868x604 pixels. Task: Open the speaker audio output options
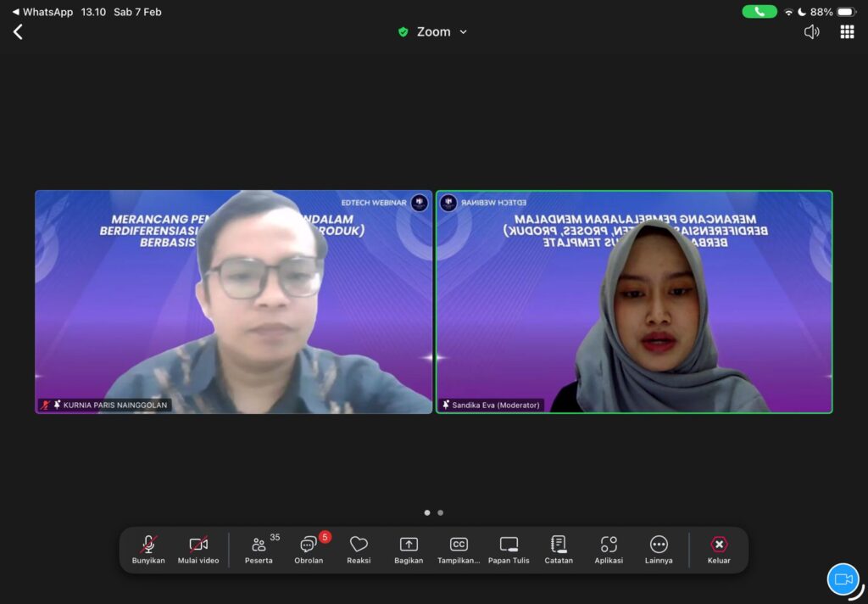[x=811, y=32]
